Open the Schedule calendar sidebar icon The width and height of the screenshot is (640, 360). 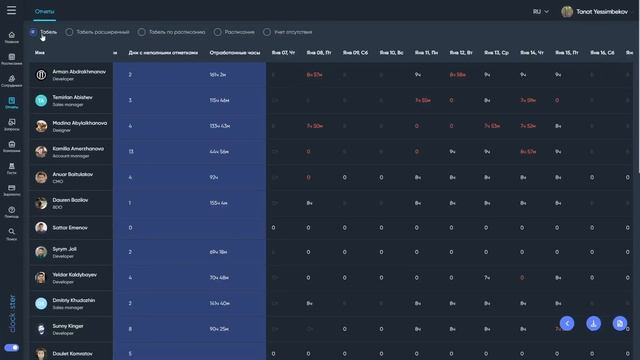point(11,59)
